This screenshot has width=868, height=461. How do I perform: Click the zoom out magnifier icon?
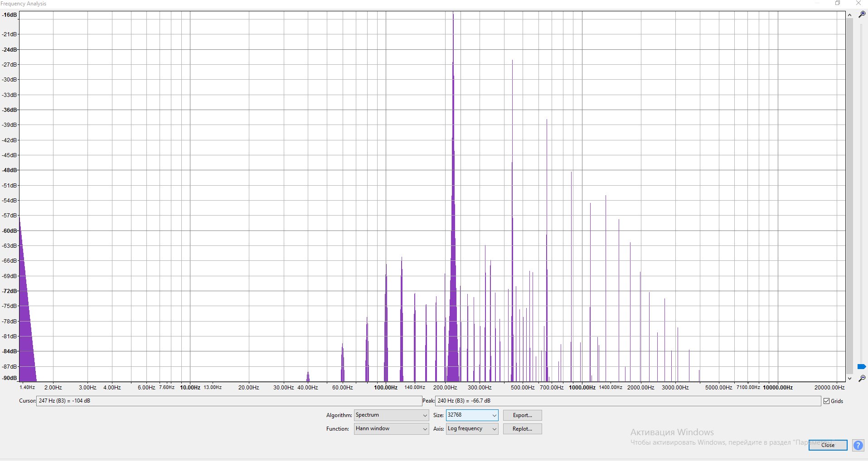coord(862,379)
